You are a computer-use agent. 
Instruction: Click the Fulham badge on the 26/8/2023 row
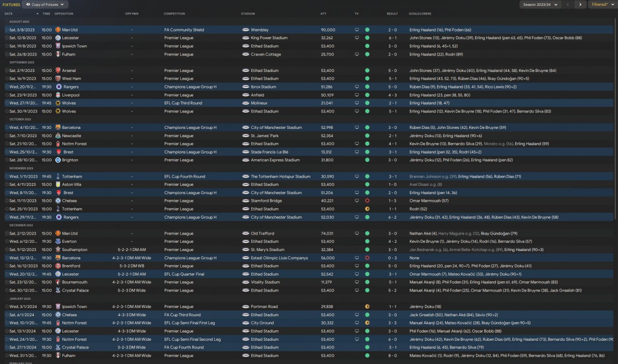coord(58,54)
